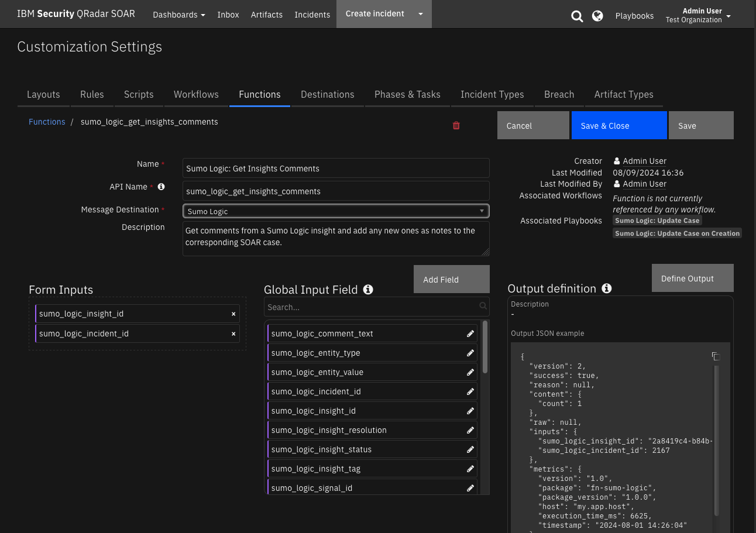Open Sumo Logic: Update Case on Creation tag
Viewport: 756px width, 533px height.
[677, 233]
